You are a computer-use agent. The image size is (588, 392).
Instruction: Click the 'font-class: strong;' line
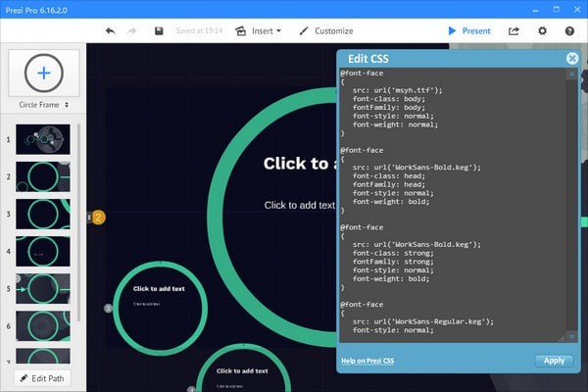pyautogui.click(x=393, y=253)
